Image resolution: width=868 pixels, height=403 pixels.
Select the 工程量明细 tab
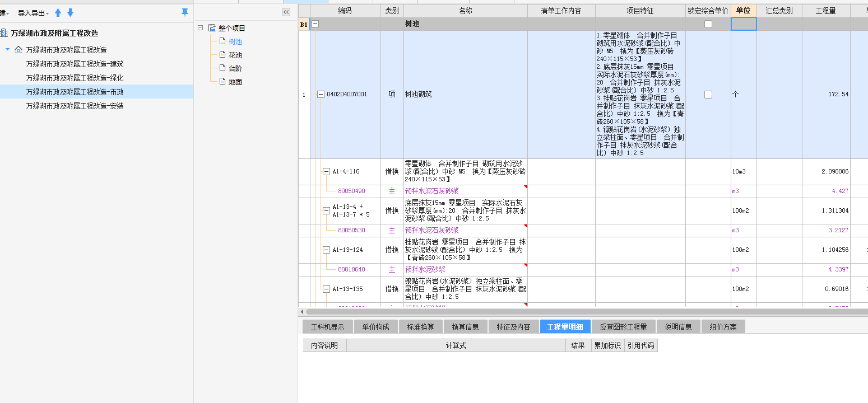tap(565, 327)
